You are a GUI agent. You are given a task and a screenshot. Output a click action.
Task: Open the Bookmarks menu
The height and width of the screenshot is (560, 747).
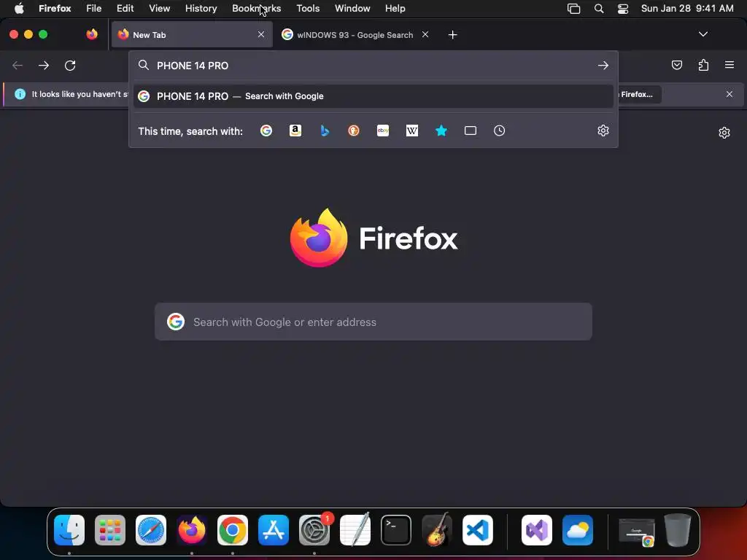point(256,8)
